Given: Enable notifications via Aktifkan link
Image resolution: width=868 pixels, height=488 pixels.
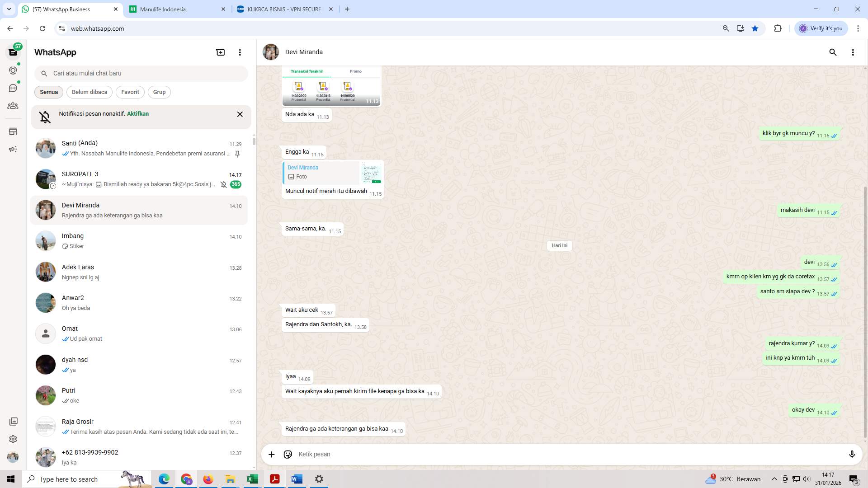Looking at the screenshot, I should (137, 113).
